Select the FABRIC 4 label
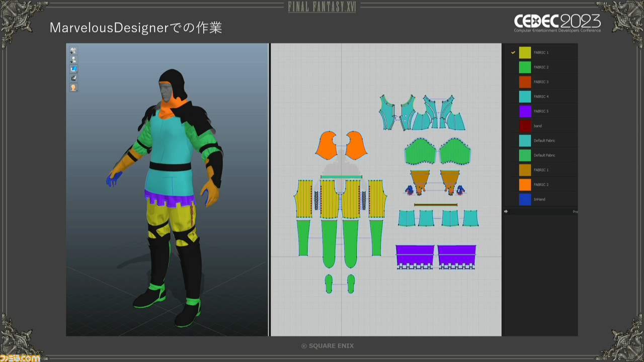This screenshot has height=362, width=644. point(541,97)
